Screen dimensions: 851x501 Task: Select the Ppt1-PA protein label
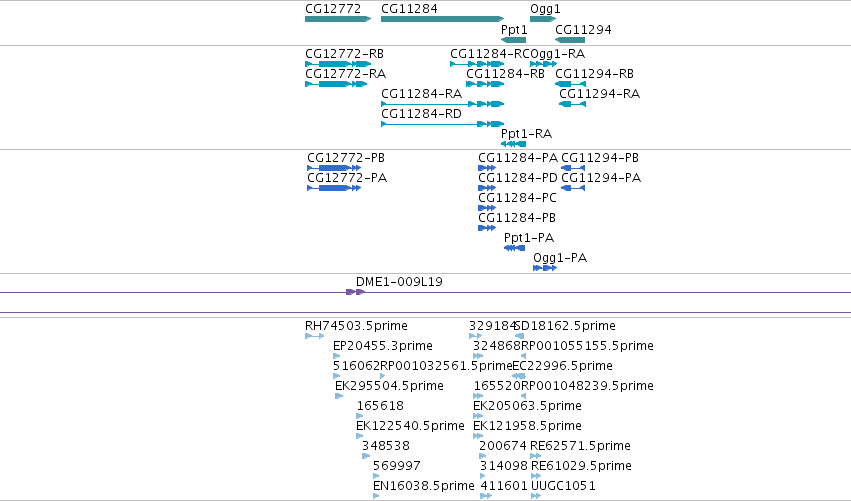[x=529, y=238]
